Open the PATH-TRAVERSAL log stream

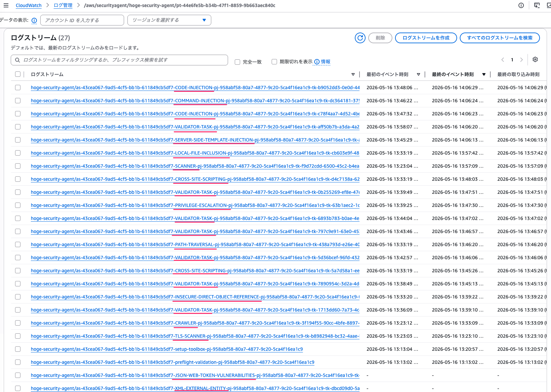point(195,244)
